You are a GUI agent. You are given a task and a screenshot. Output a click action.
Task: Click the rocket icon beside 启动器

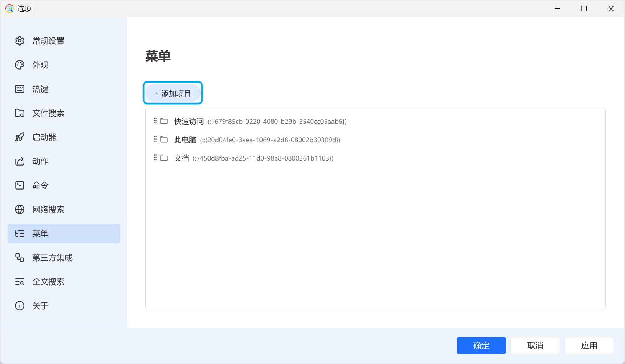(x=20, y=137)
